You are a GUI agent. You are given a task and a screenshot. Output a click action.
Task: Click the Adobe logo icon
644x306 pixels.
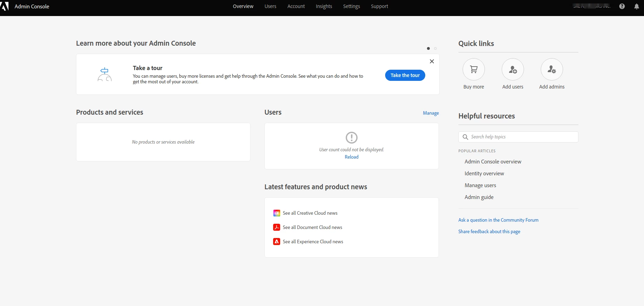tap(5, 6)
